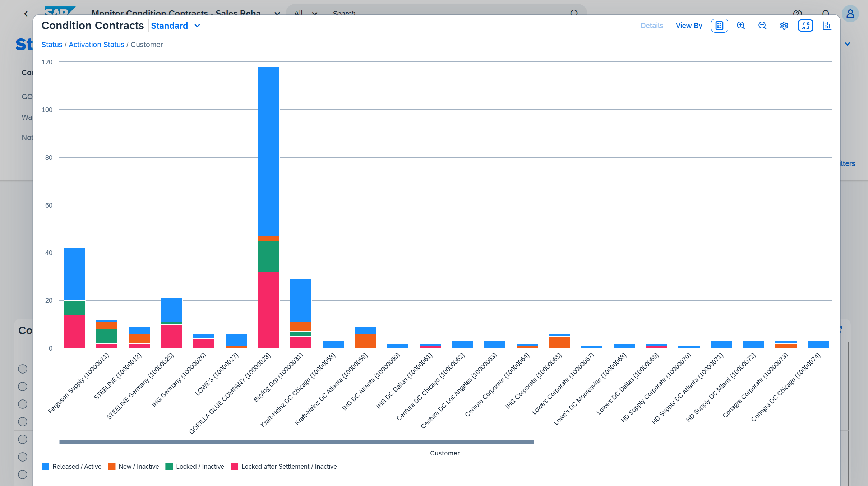Select the seventh table row radio button
This screenshot has height=486, width=868.
[23, 475]
